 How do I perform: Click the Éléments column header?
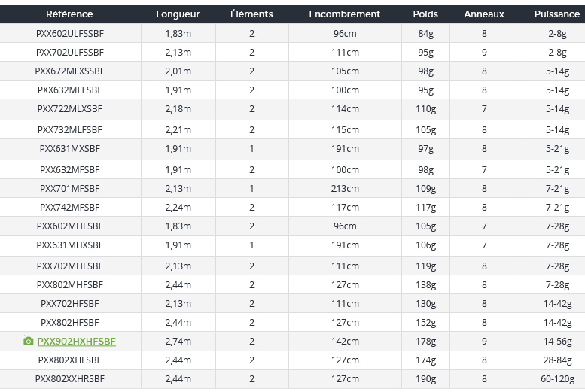click(x=251, y=14)
